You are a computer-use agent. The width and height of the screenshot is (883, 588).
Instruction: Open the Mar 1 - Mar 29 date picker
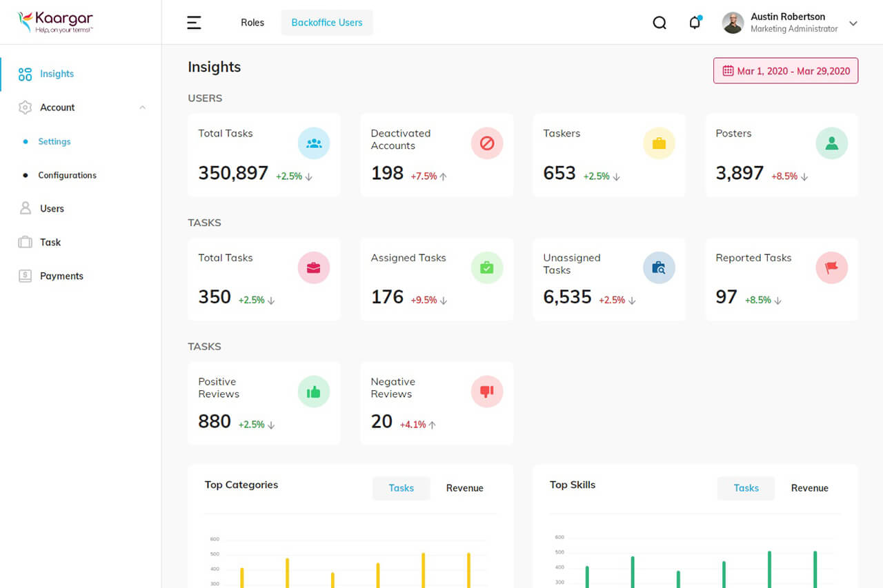(786, 71)
